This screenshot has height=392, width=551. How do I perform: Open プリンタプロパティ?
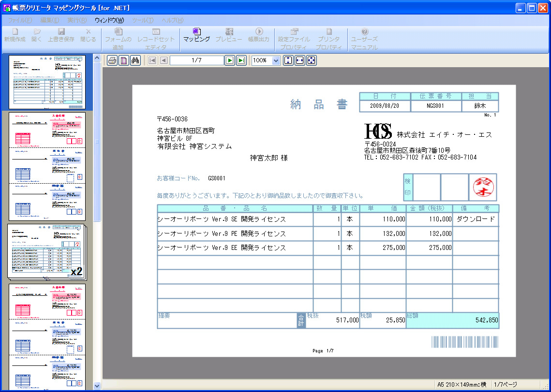pyautogui.click(x=328, y=39)
